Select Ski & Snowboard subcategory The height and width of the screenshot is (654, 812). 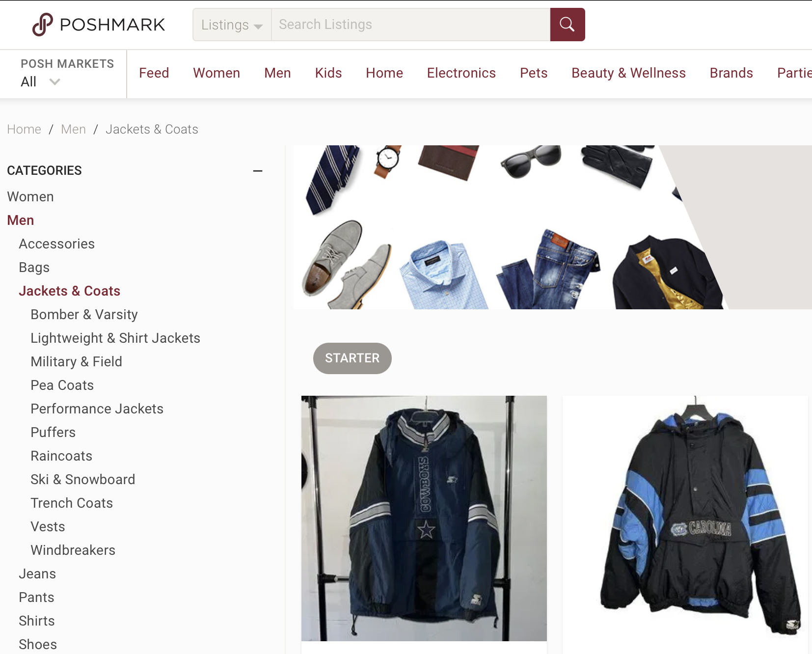click(x=82, y=480)
